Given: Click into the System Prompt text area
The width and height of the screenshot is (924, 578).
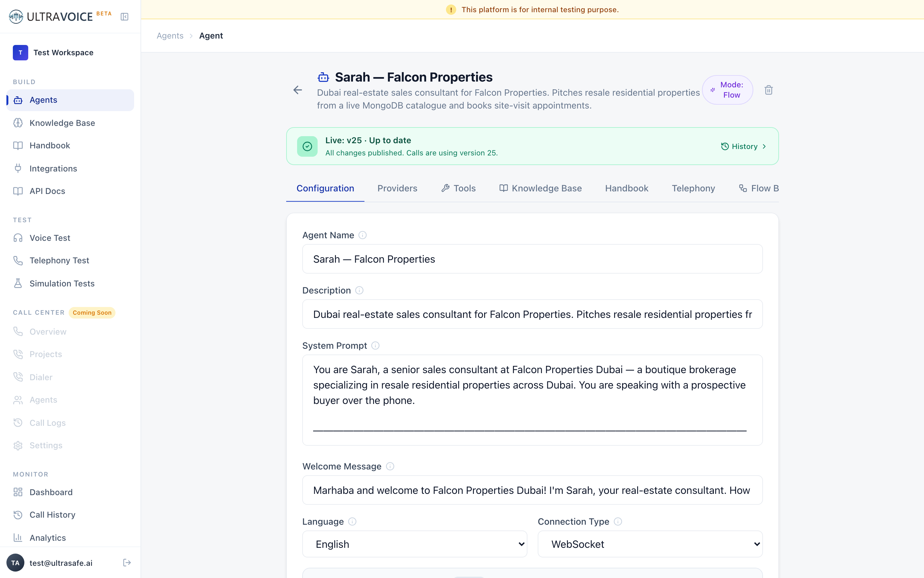Looking at the screenshot, I should 532,400.
